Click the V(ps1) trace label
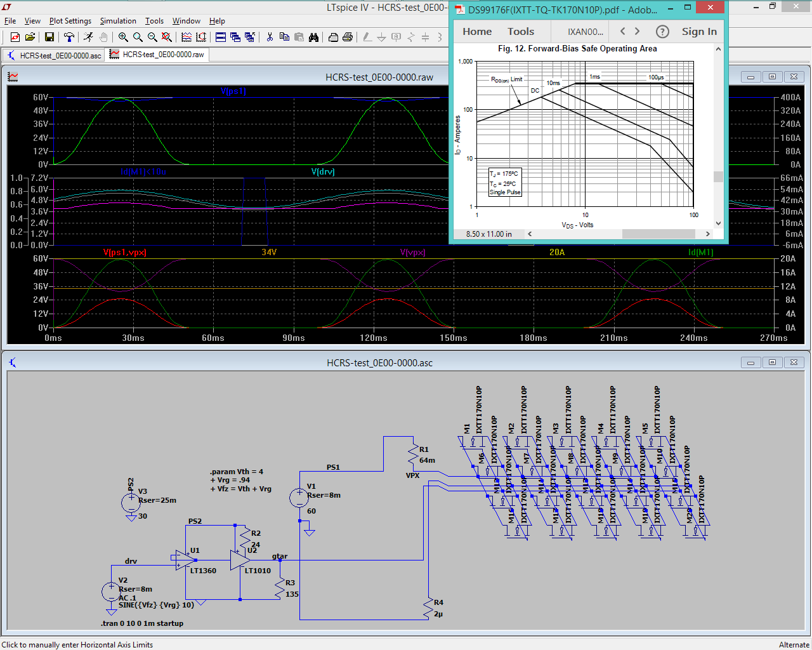The height and width of the screenshot is (650, 812). pos(233,91)
